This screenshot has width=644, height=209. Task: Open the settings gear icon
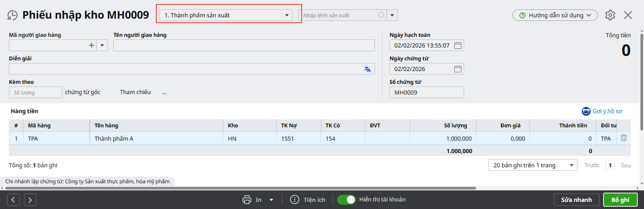tap(610, 15)
